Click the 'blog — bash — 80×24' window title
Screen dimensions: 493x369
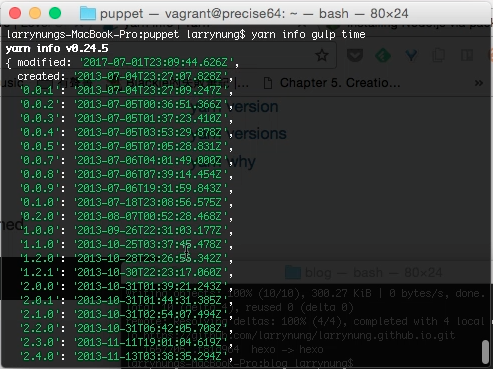373,273
